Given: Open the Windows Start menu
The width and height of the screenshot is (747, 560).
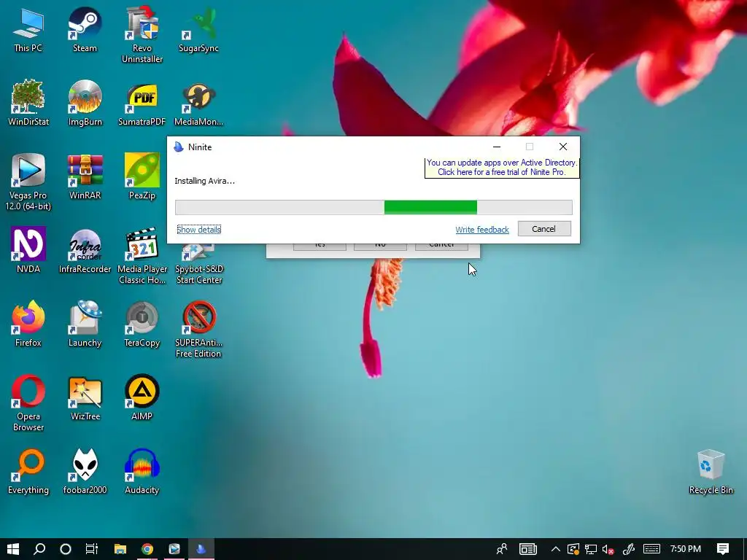Looking at the screenshot, I should [x=13, y=549].
